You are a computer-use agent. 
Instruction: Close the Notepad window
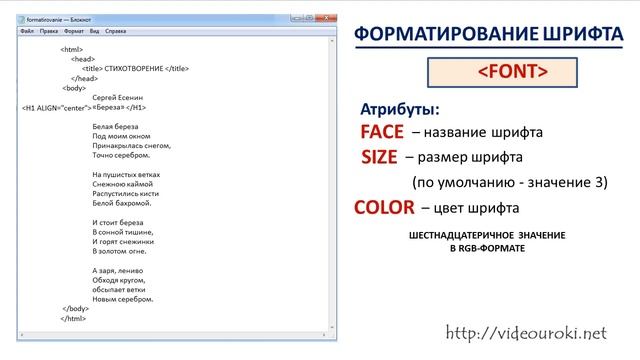[x=326, y=18]
